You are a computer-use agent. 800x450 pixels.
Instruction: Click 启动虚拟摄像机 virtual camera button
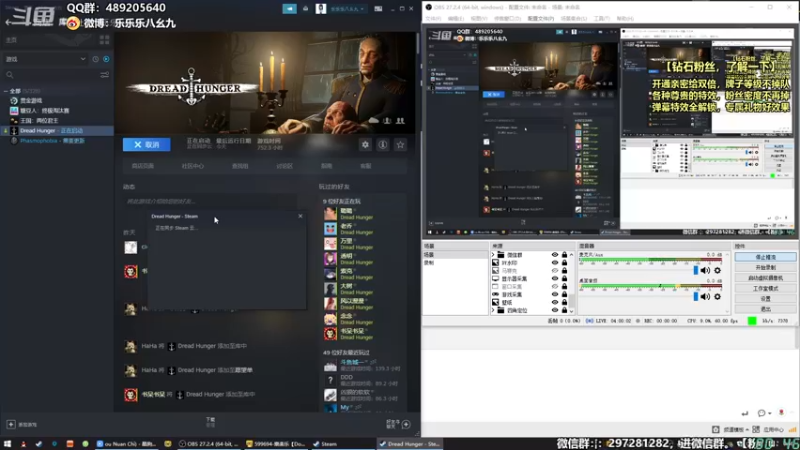tap(765, 278)
